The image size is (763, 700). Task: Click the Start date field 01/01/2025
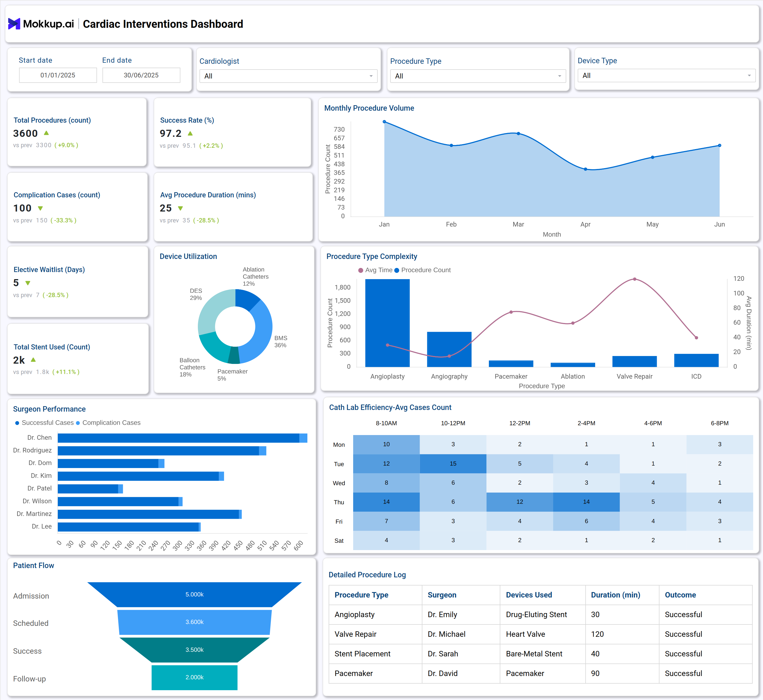pyautogui.click(x=58, y=75)
